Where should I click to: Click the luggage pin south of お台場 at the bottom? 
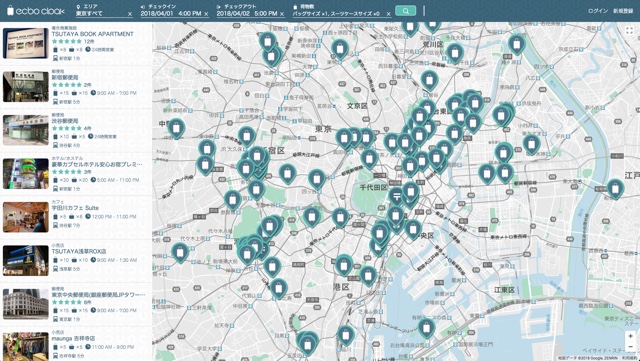point(426,328)
